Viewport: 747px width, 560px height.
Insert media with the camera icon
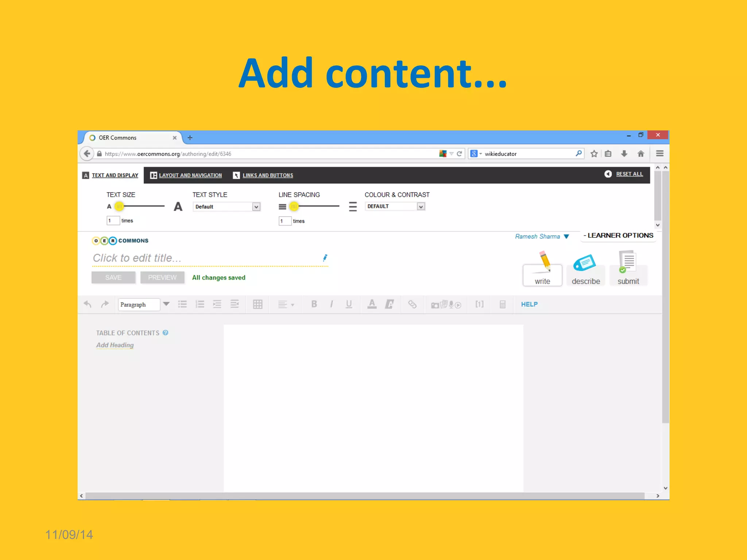446,304
